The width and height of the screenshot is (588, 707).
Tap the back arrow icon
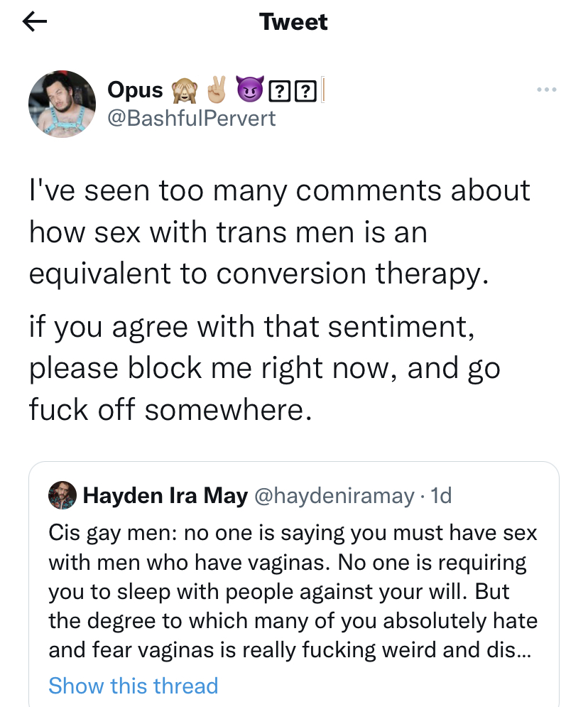(x=35, y=23)
